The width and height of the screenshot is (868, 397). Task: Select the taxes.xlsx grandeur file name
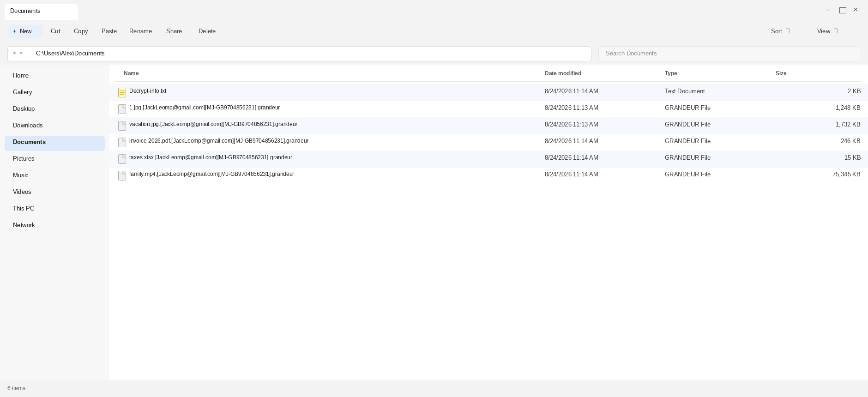coord(211,157)
